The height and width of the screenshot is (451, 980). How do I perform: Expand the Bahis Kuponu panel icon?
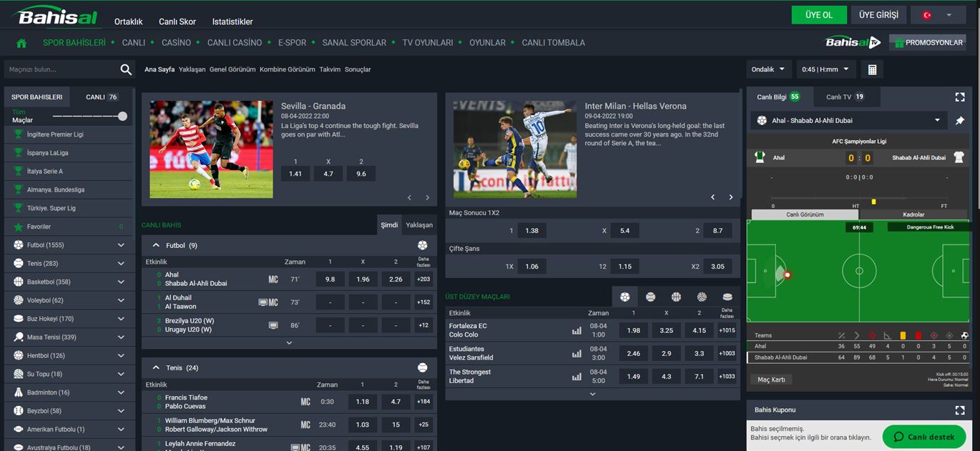point(960,410)
